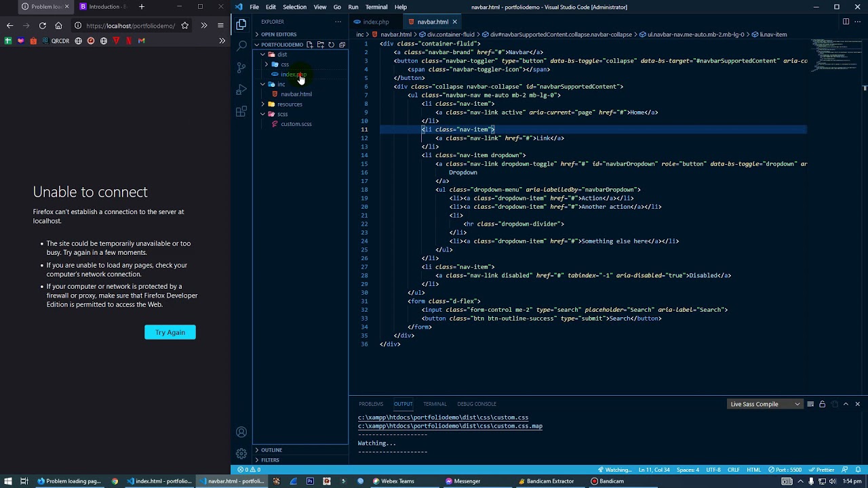Viewport: 868px width, 488px height.
Task: Click the New Folder icon beside PORTFOLIODEMO
Action: click(x=320, y=45)
